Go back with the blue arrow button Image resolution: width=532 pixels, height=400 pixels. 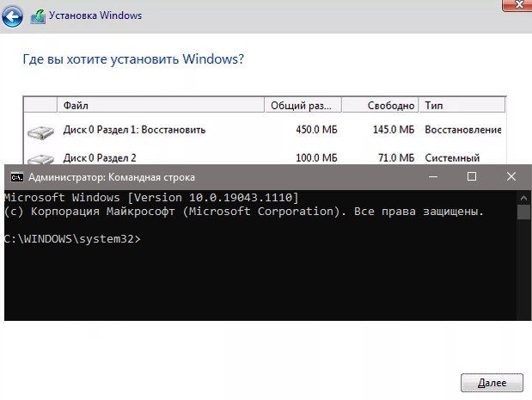tap(13, 16)
